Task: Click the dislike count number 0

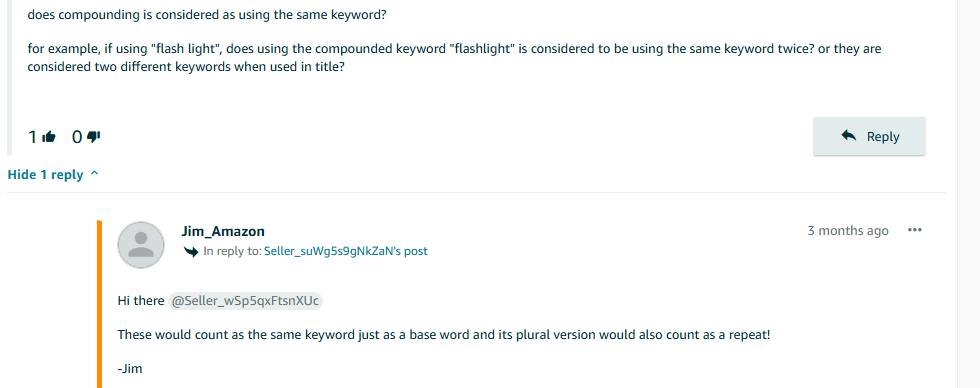Action: pyautogui.click(x=77, y=137)
